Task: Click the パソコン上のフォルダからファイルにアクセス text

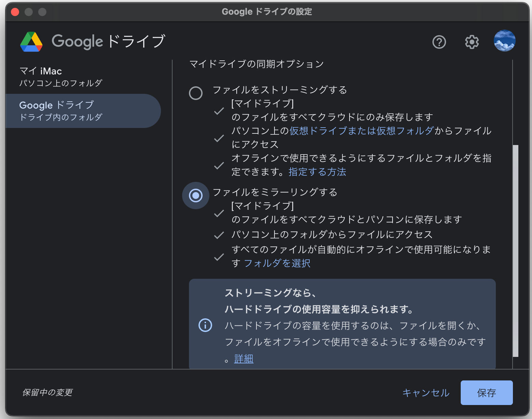Action: (x=332, y=234)
